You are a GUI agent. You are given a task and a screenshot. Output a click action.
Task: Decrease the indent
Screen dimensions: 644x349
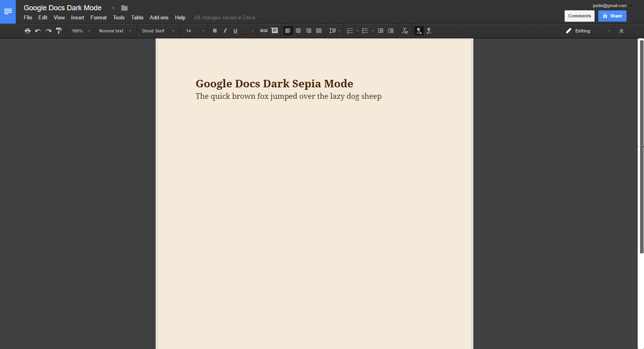tap(380, 31)
